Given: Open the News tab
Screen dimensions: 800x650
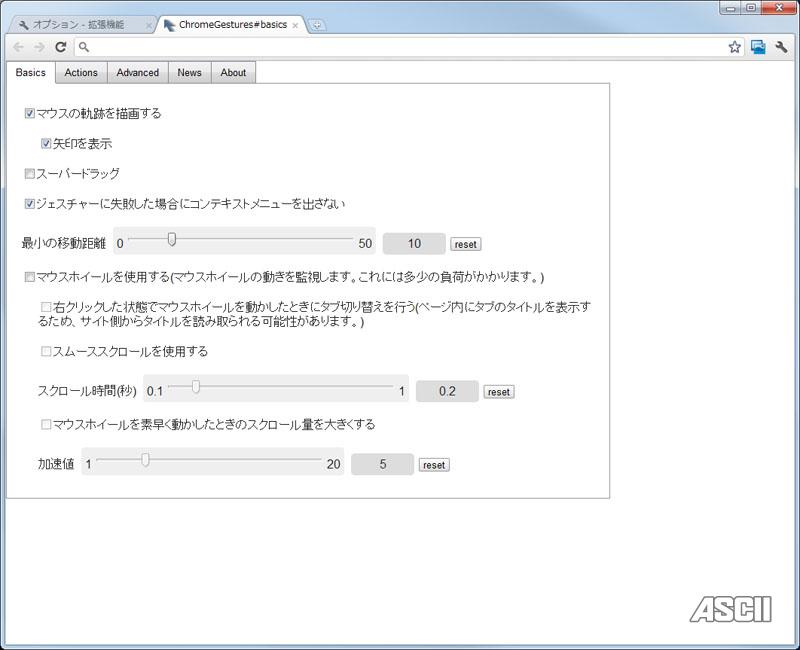Looking at the screenshot, I should pyautogui.click(x=189, y=72).
